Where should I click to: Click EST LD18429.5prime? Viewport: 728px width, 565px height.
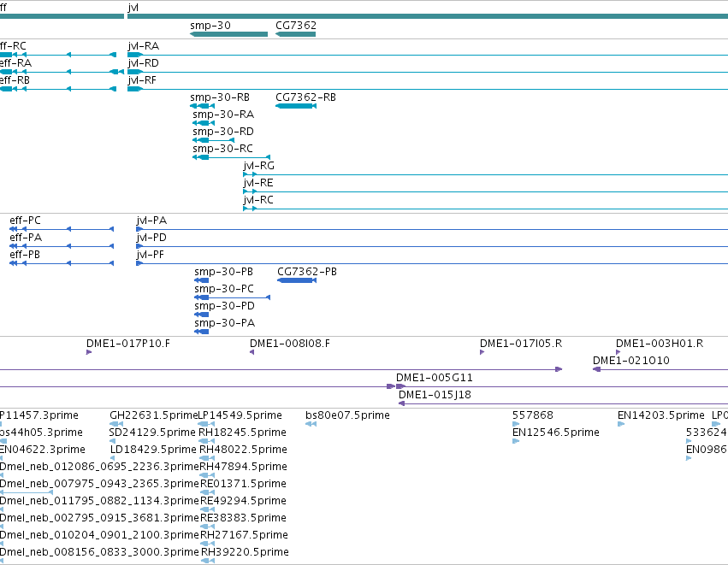(x=112, y=458)
